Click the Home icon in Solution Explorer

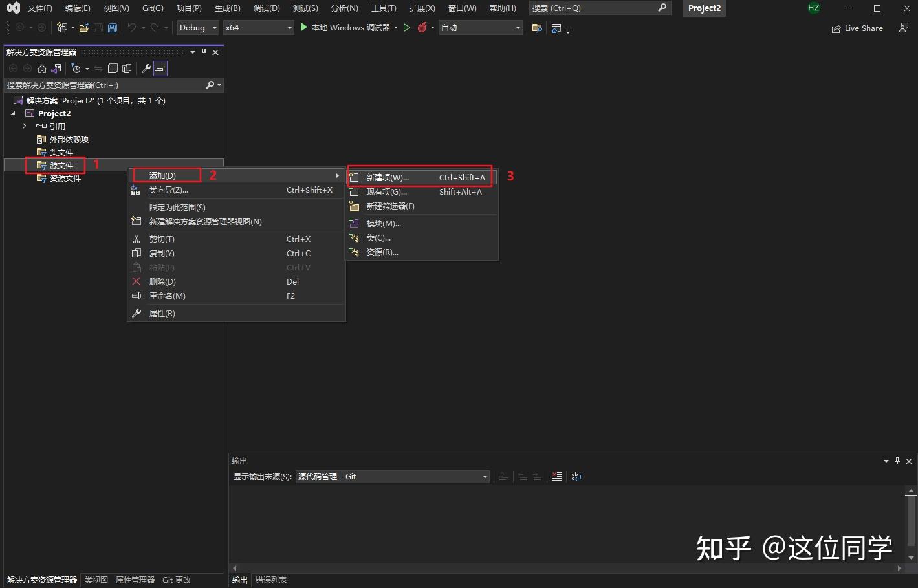pos(42,69)
